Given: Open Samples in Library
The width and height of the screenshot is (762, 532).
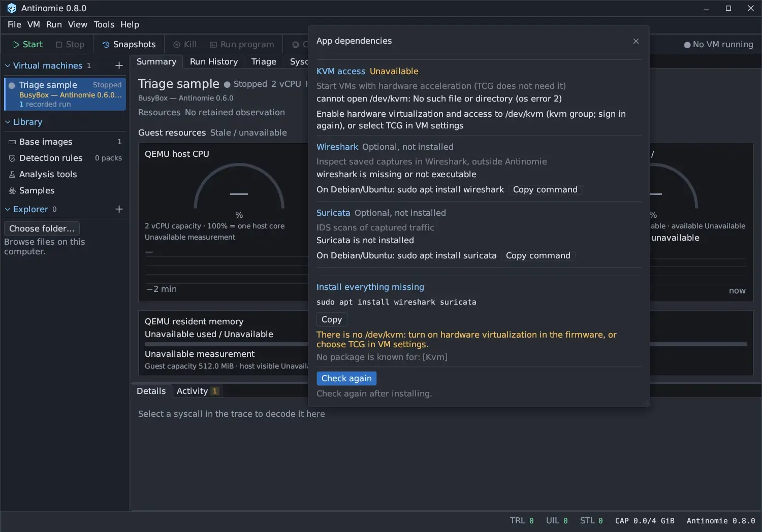Looking at the screenshot, I should point(65,190).
